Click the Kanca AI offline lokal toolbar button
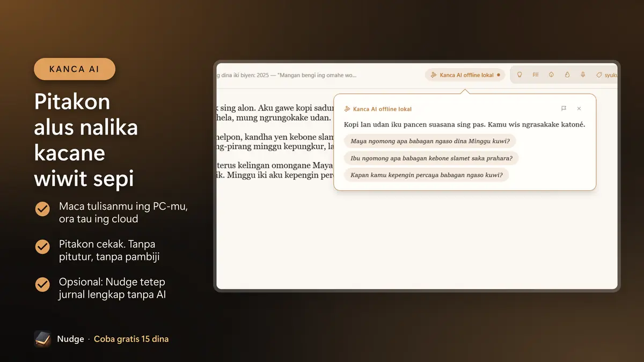This screenshot has width=644, height=362. [465, 75]
